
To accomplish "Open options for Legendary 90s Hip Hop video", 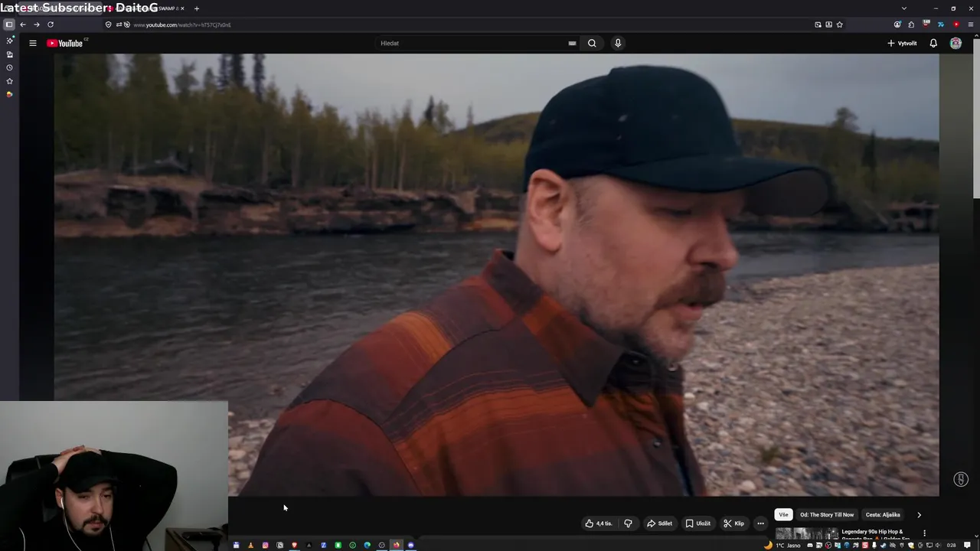I will (x=924, y=533).
